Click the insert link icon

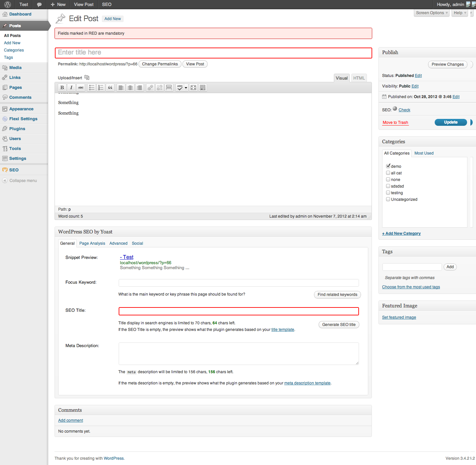click(150, 88)
